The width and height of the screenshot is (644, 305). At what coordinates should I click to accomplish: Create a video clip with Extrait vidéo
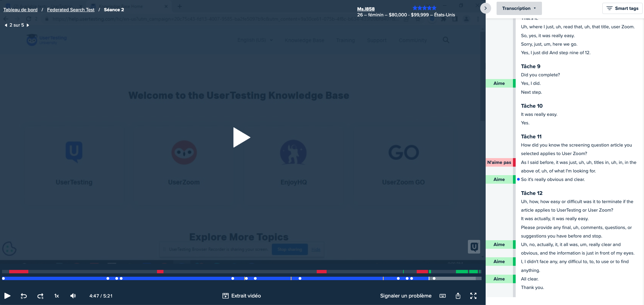coord(242,296)
